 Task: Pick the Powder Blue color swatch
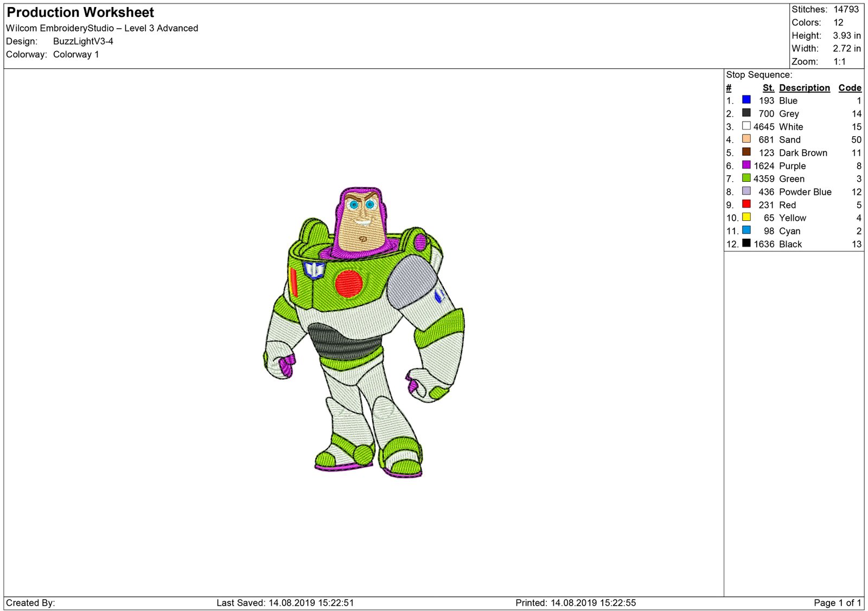(x=746, y=191)
